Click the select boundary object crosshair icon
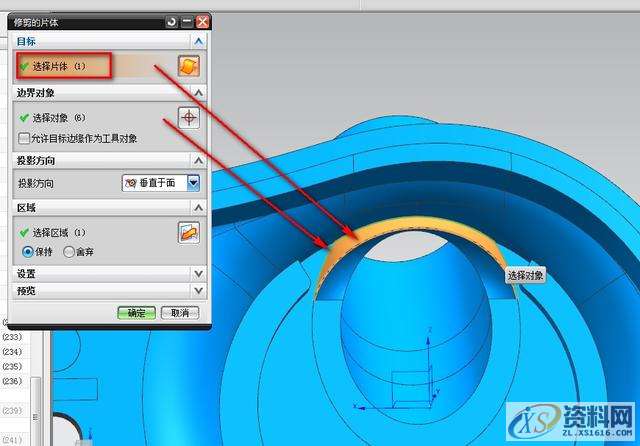640x446 pixels. coord(190,117)
